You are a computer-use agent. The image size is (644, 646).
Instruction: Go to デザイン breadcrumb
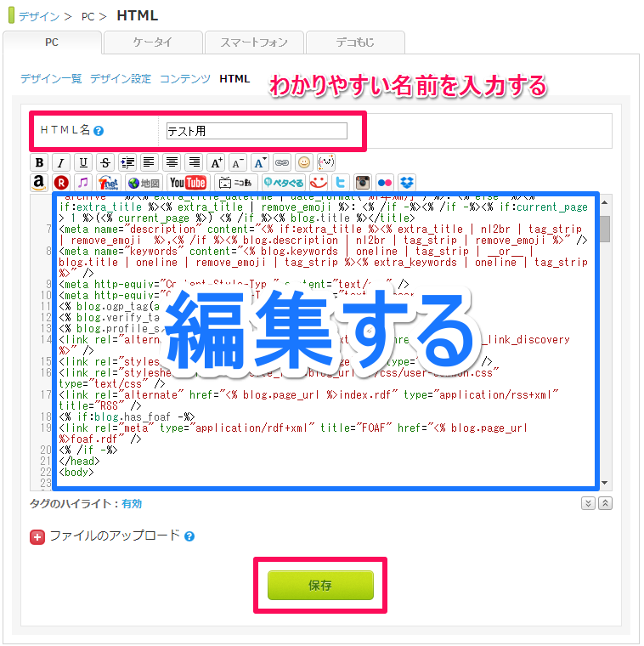click(39, 16)
